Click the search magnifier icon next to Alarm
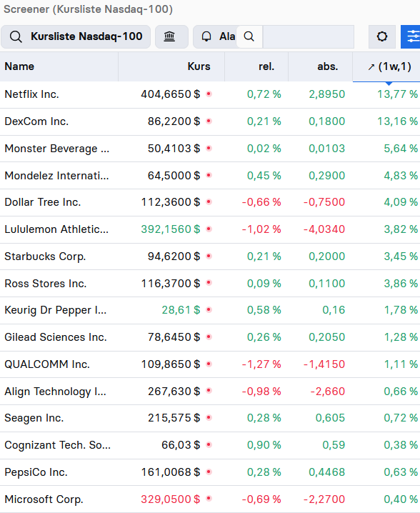The image size is (420, 513). click(249, 36)
